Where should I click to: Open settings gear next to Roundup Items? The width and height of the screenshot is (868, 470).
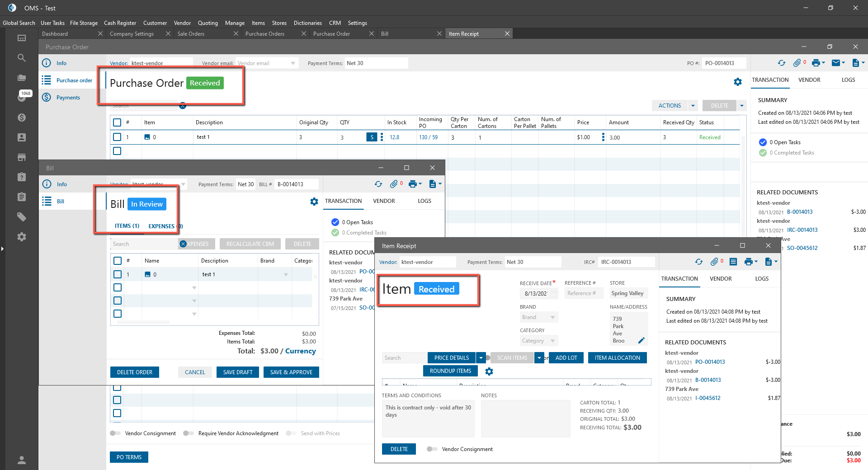tap(489, 371)
